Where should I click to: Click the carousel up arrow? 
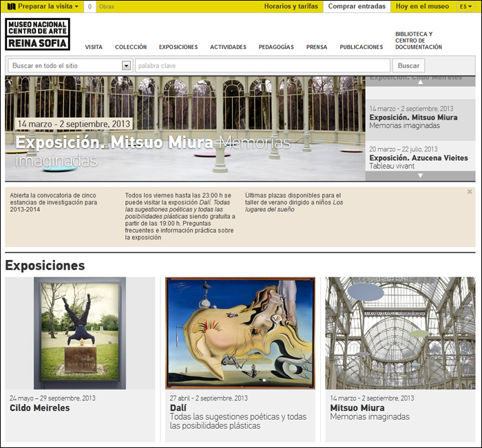(x=420, y=82)
